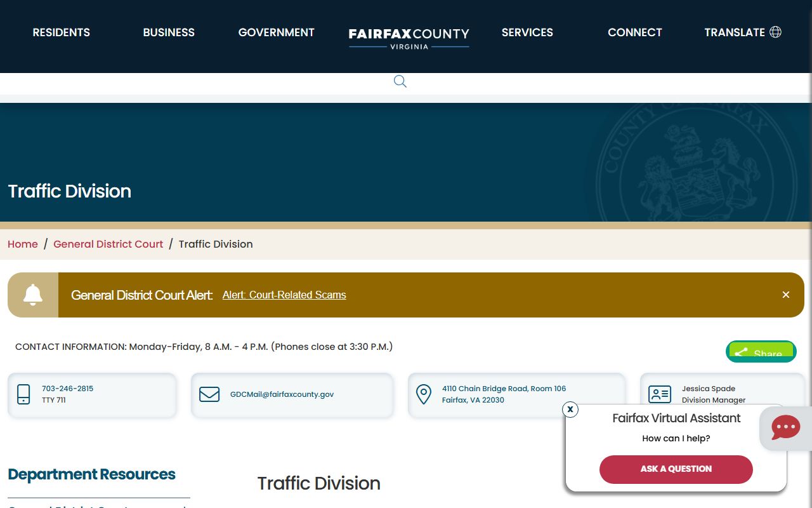Screen dimensions: 812x508
Task: Click the Share button
Action: [761, 352]
